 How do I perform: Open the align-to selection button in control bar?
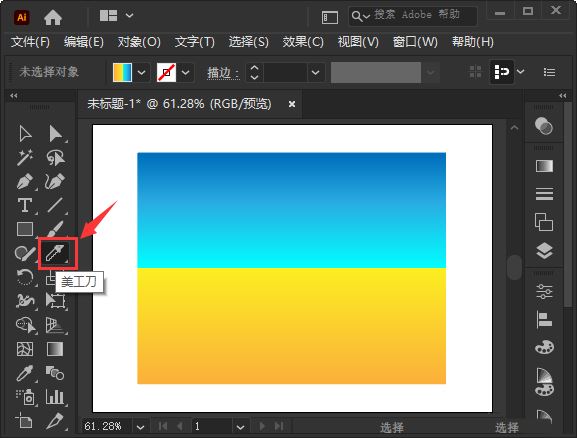pyautogui.click(x=501, y=71)
